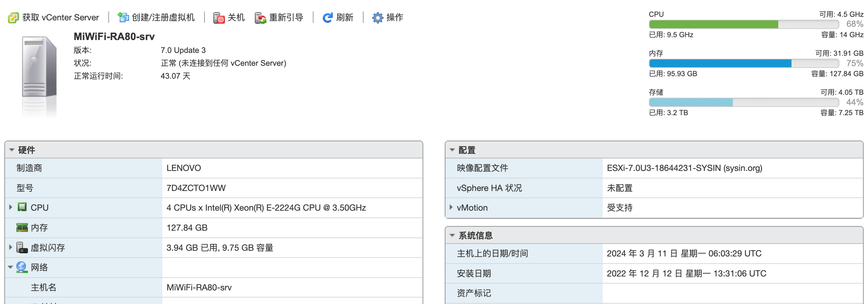
Task: Click the status text 正常 (未连接到任何 vCenter Server)
Action: 223,63
